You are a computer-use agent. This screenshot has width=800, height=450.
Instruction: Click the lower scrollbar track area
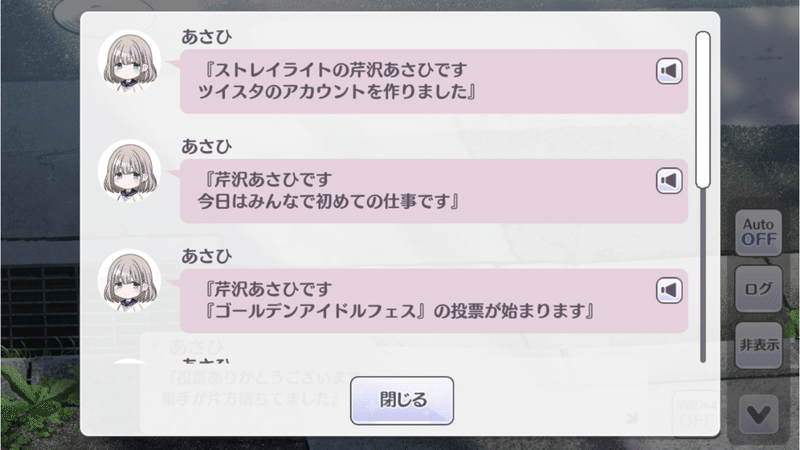703,276
